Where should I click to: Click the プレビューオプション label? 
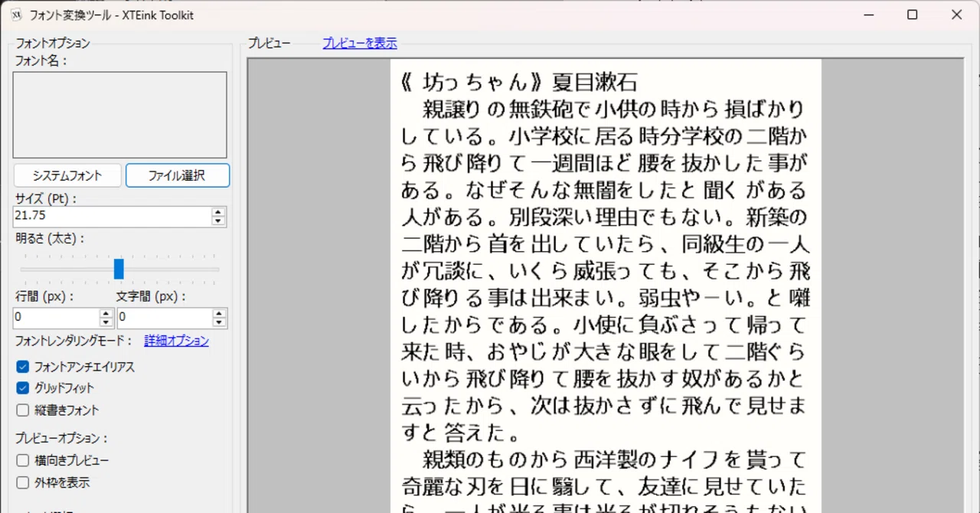[x=61, y=439]
